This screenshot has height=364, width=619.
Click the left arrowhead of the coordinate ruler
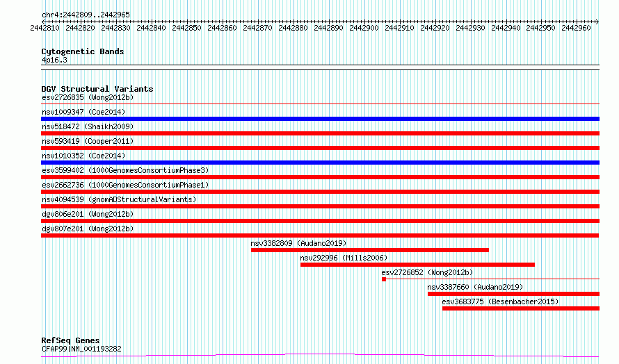43,22
